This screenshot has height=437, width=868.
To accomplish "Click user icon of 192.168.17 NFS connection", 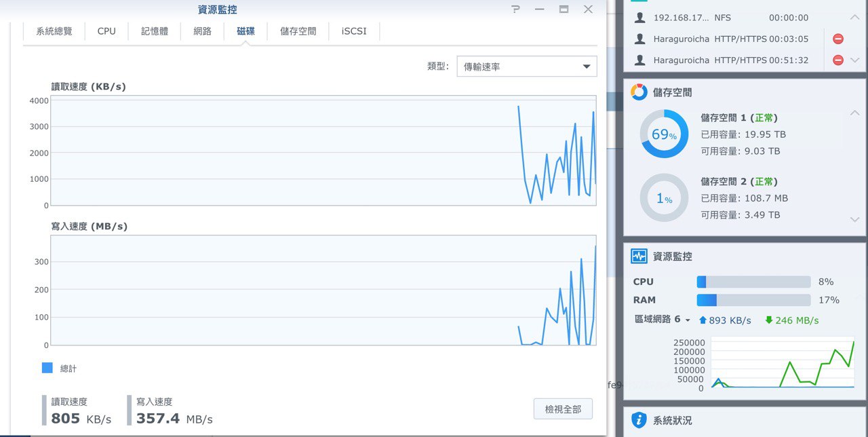I will [639, 18].
